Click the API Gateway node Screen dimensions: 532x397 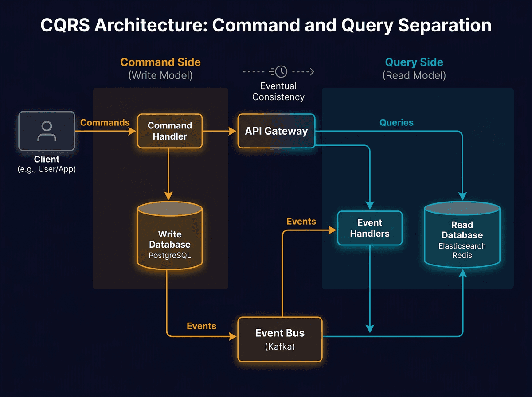(276, 131)
